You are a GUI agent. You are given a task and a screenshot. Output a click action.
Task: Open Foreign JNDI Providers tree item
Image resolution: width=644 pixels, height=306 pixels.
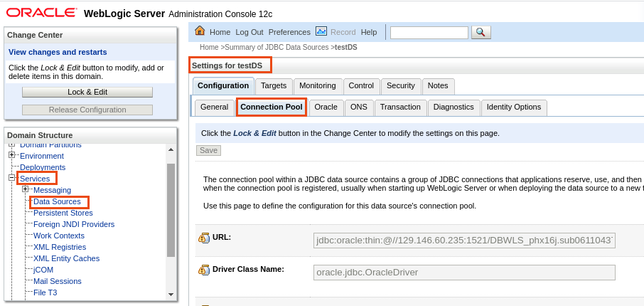click(x=74, y=225)
